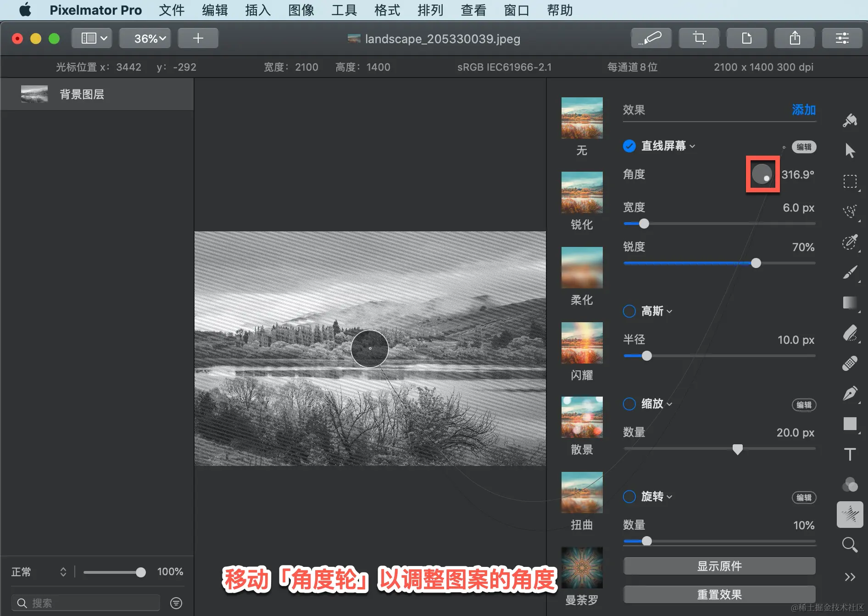Expand more tools with double chevron
This screenshot has width=868, height=616.
(x=850, y=577)
